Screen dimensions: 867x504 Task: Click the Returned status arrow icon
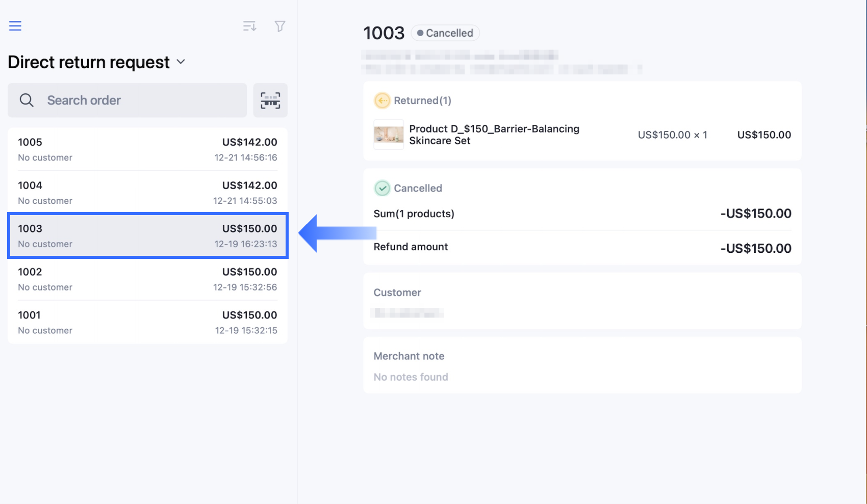pos(381,100)
